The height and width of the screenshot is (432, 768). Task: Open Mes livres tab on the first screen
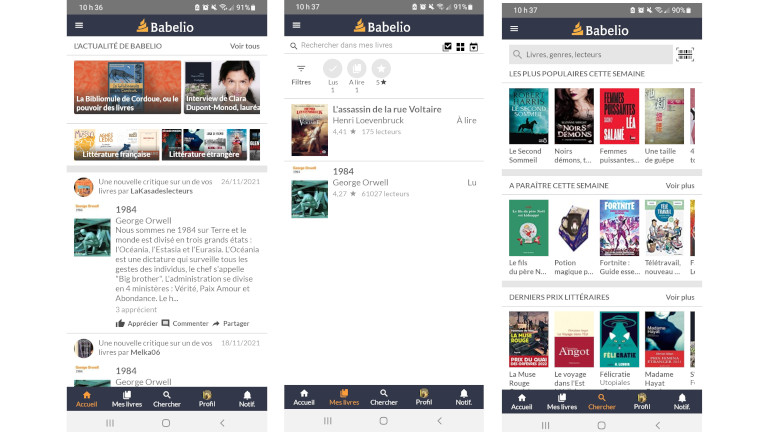pyautogui.click(x=127, y=399)
